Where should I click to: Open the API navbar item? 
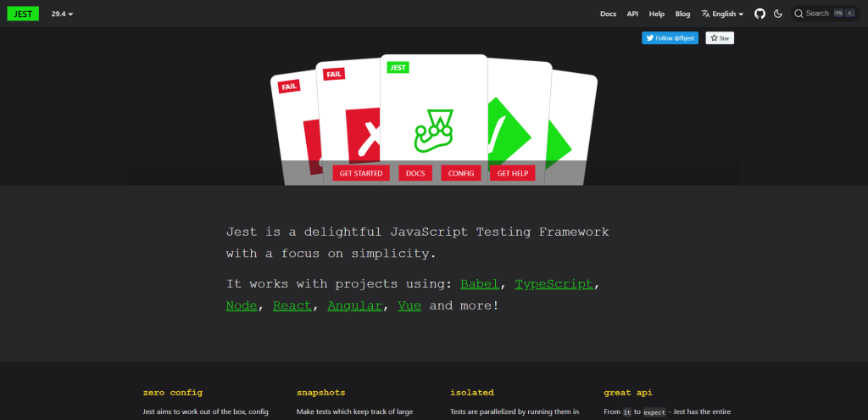(x=632, y=14)
